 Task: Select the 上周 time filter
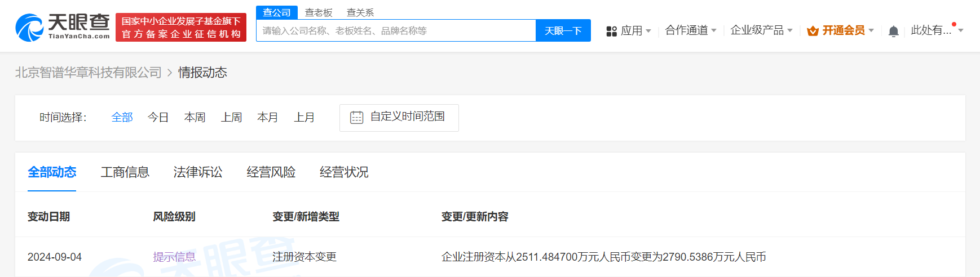[x=232, y=117]
